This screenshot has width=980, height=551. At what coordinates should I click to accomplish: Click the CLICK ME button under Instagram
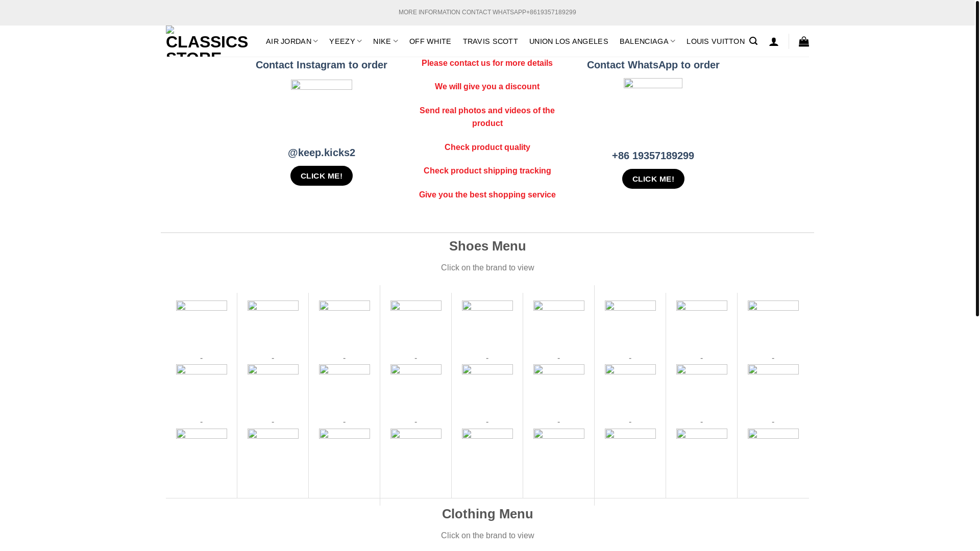[322, 176]
